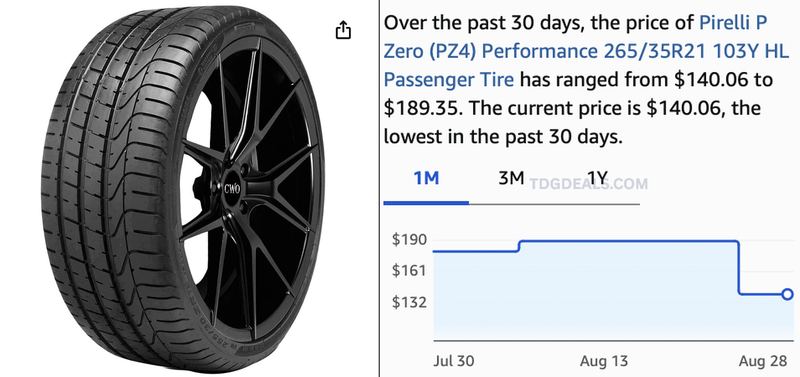Click the "Passenger Tire" link text
The image size is (800, 377).
448,80
